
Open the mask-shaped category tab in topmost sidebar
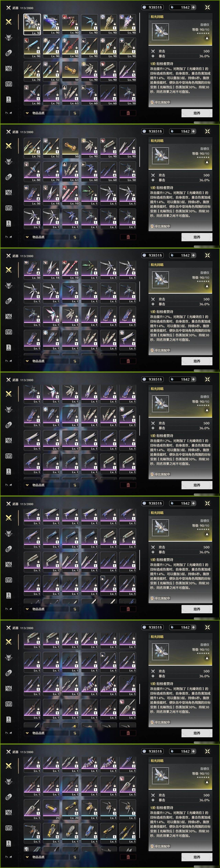9,84
